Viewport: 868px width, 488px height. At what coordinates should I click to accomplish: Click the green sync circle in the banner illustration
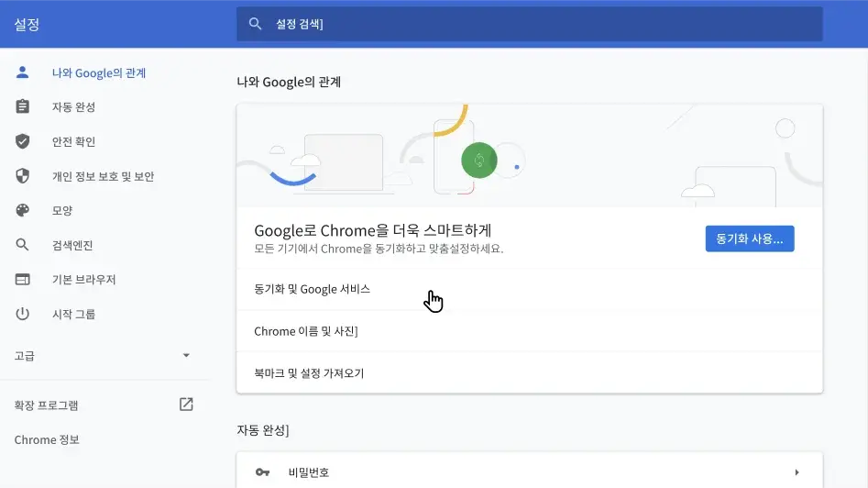(x=478, y=161)
